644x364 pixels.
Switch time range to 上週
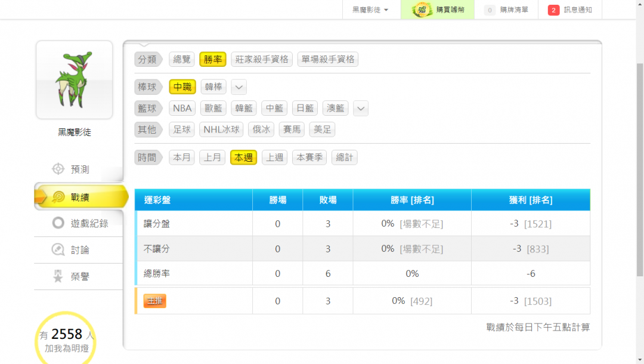[x=275, y=158]
